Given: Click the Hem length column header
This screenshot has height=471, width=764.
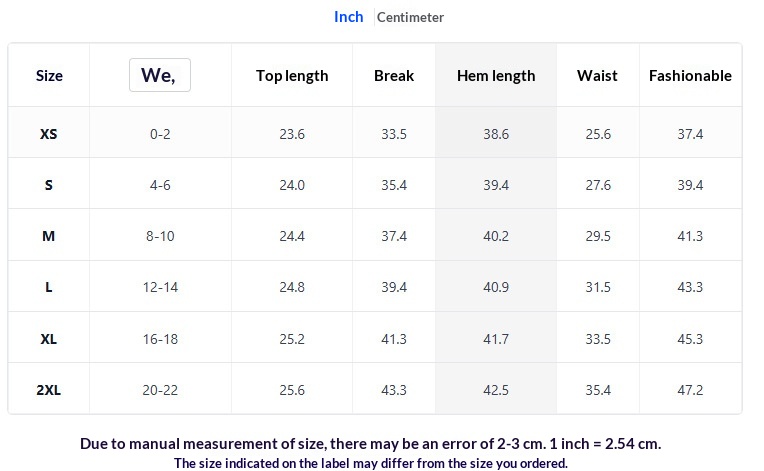Looking at the screenshot, I should pos(496,75).
